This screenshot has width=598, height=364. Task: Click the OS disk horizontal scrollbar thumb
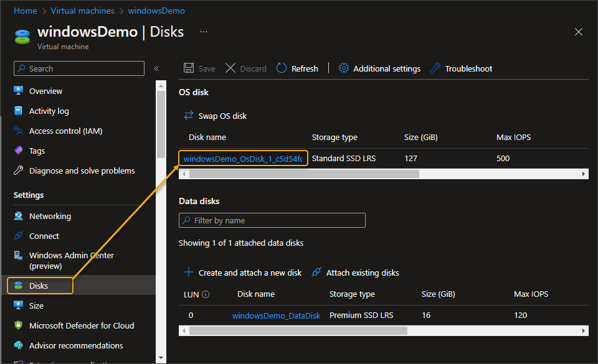pyautogui.click(x=304, y=174)
